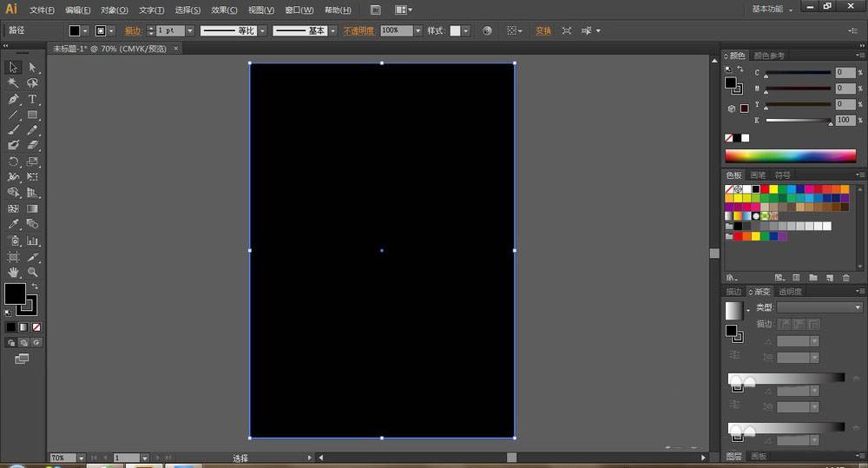Select the Zoom tool

click(x=32, y=272)
